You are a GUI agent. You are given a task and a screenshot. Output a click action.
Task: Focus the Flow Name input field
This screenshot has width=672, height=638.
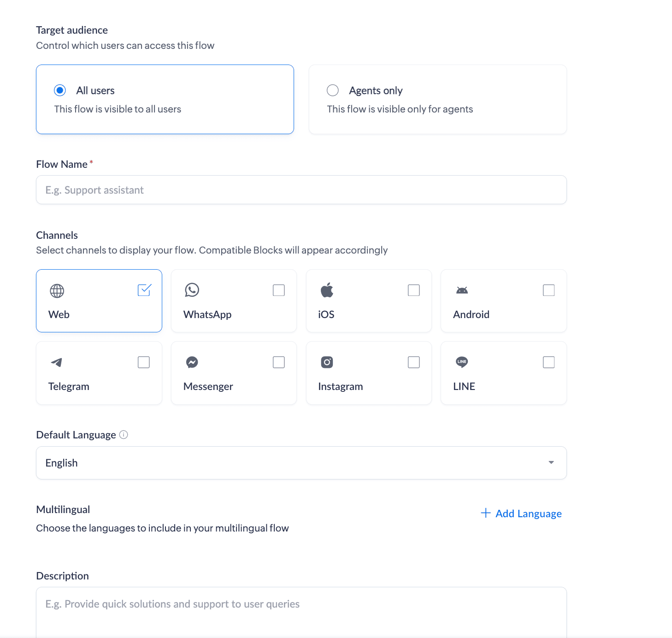point(301,190)
